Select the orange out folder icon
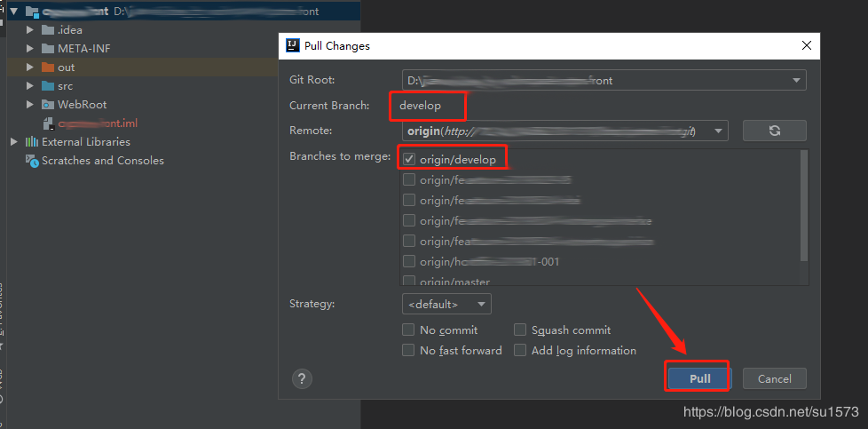The width and height of the screenshot is (868, 429). click(48, 68)
